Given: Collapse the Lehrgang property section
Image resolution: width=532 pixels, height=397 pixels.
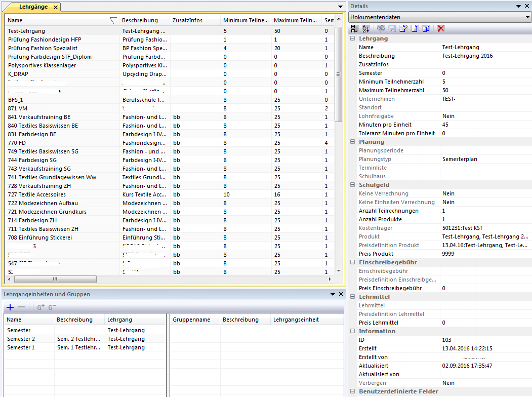Looking at the screenshot, I should point(353,38).
